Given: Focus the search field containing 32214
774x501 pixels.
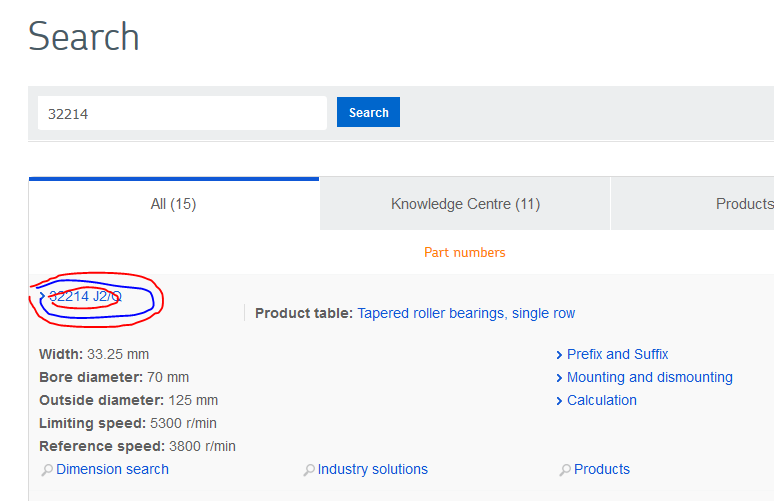Looking at the screenshot, I should [x=182, y=113].
